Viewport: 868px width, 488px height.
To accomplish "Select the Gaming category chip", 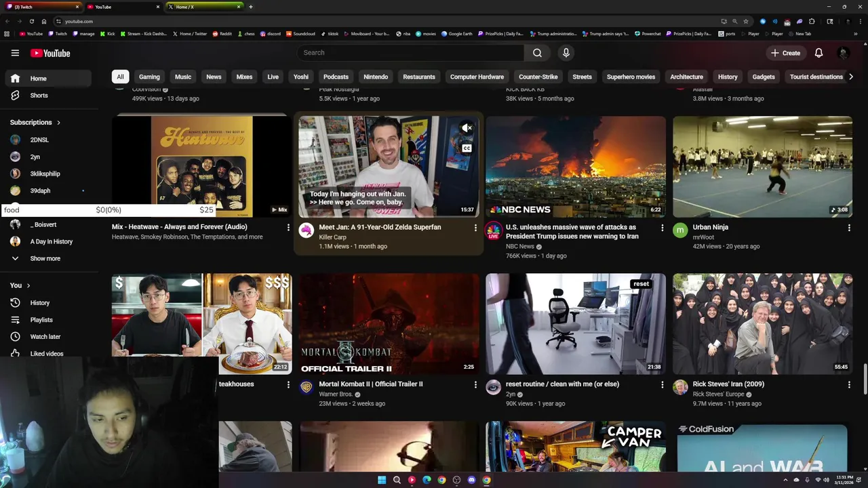I will (149, 77).
